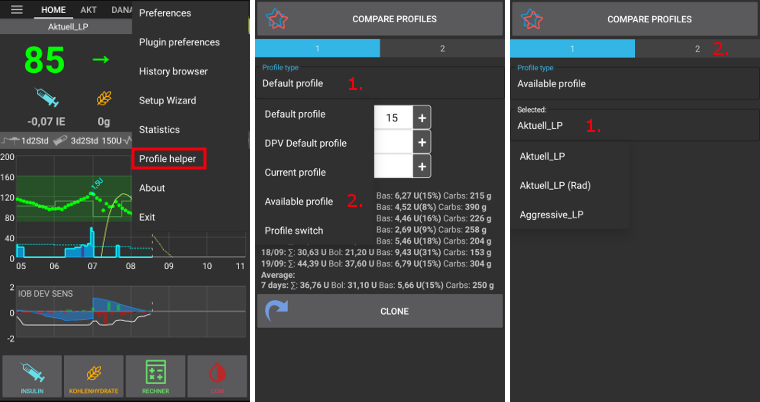
Task: Tap the Aktuell_LP active profile bar
Action: pos(66,27)
